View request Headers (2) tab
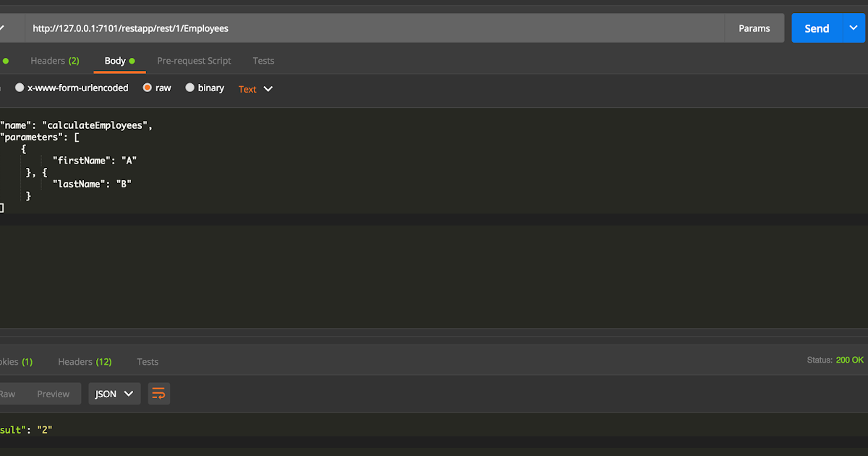The width and height of the screenshot is (868, 456). pyautogui.click(x=55, y=60)
